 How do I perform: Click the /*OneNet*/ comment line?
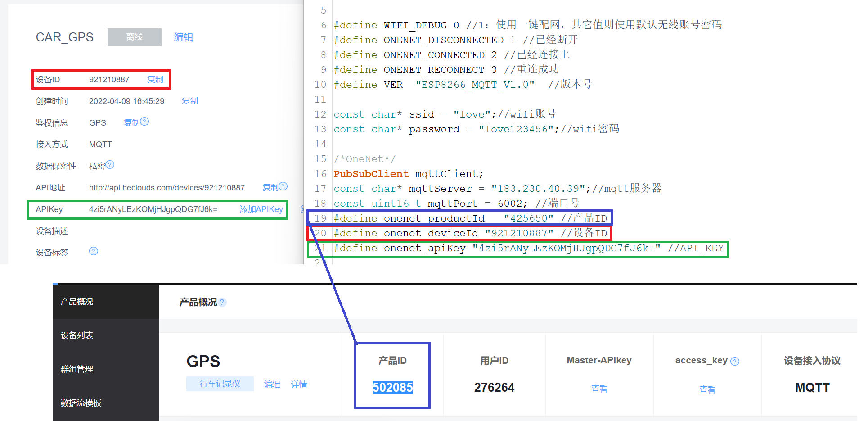pyautogui.click(x=365, y=159)
